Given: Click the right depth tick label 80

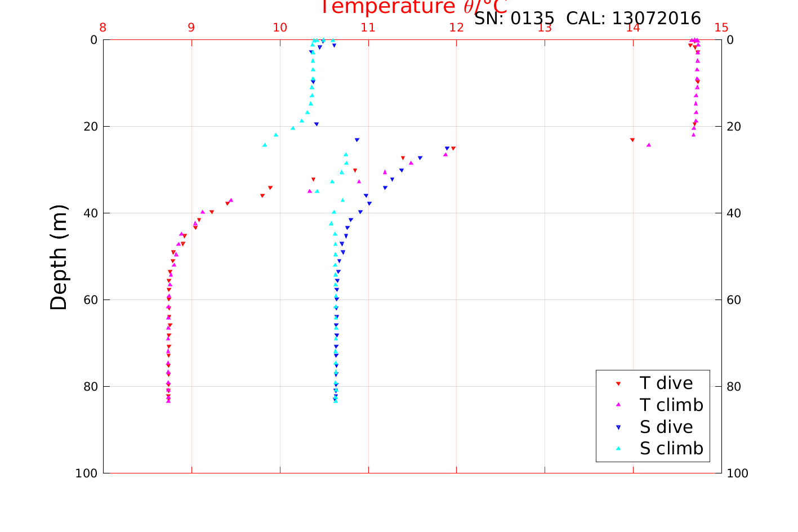Looking at the screenshot, I should tap(734, 387).
